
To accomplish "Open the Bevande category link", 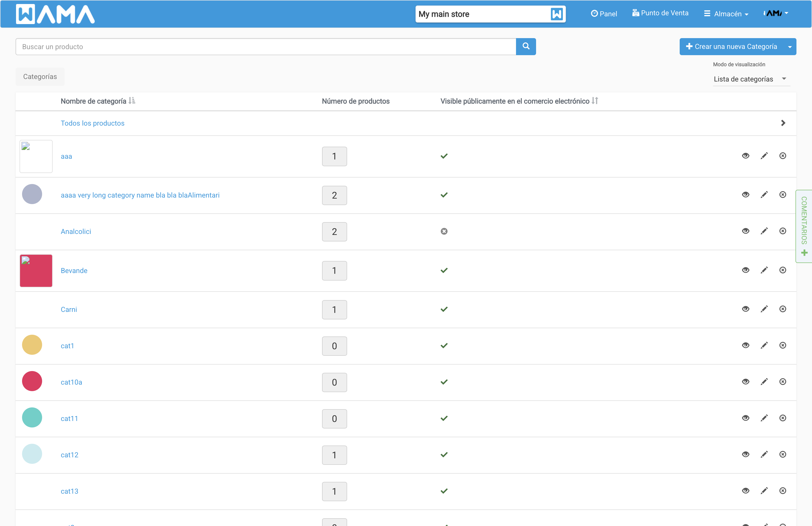I will [74, 270].
